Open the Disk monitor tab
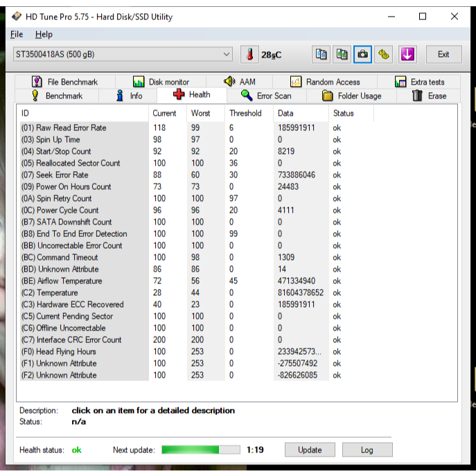The width and height of the screenshot is (476, 476). (x=161, y=82)
